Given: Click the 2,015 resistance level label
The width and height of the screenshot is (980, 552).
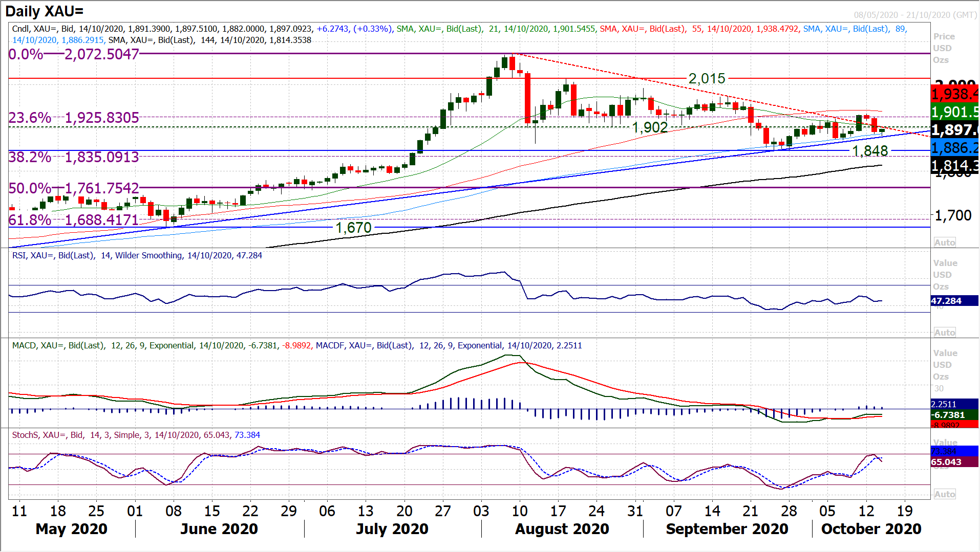Looking at the screenshot, I should (707, 79).
